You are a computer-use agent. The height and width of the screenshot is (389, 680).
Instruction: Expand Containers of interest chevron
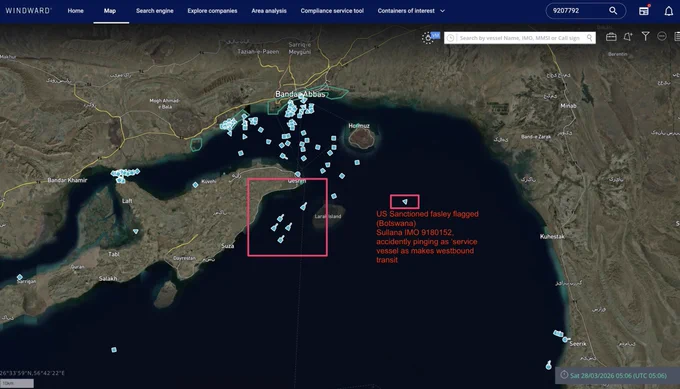[442, 11]
